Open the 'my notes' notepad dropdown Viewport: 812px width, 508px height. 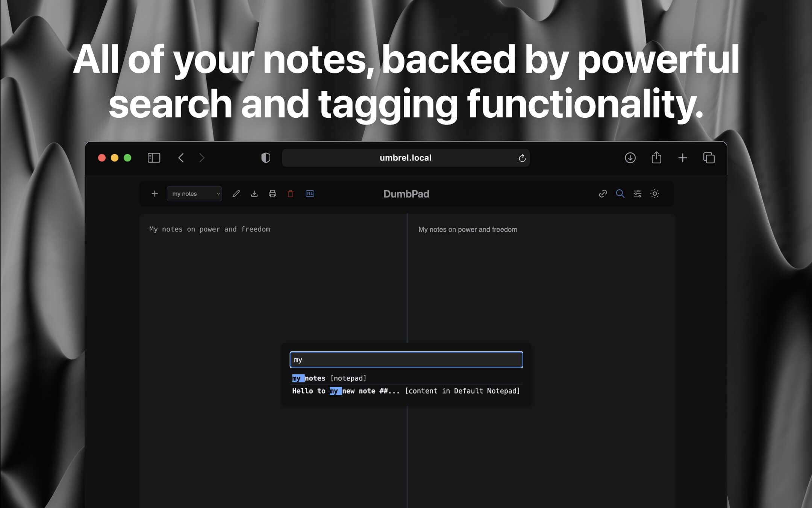tap(192, 193)
